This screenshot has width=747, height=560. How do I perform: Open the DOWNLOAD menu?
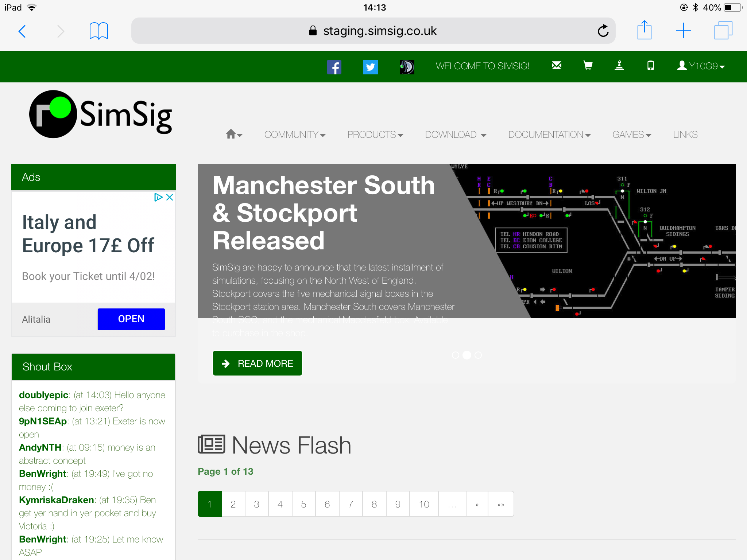(x=456, y=135)
